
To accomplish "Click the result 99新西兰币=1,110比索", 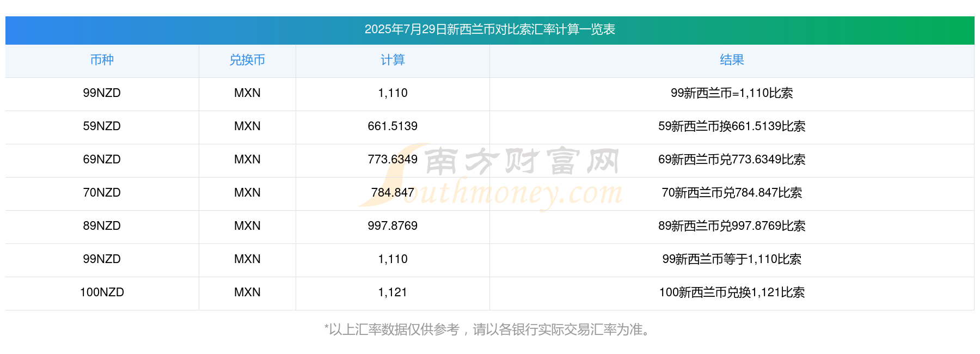I will 732,93.
